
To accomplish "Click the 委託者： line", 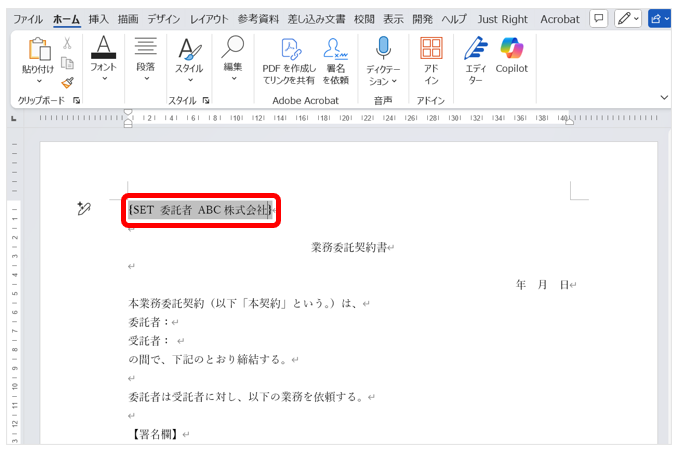I will pyautogui.click(x=149, y=322).
